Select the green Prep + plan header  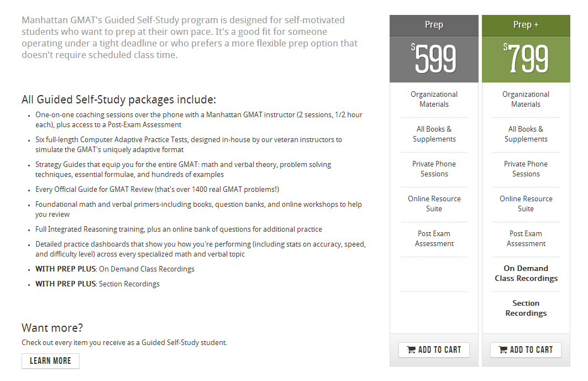point(526,25)
